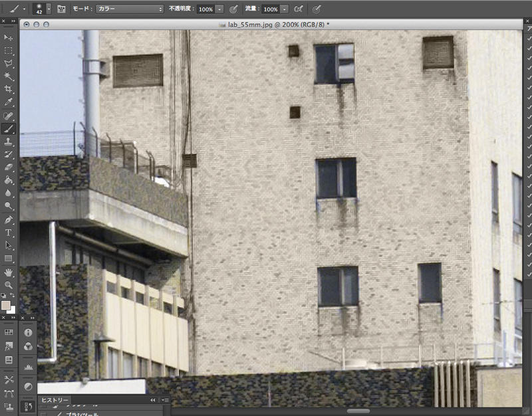This screenshot has width=532, height=416.
Task: Select the Zoom magnifier tool
Action: tap(9, 284)
